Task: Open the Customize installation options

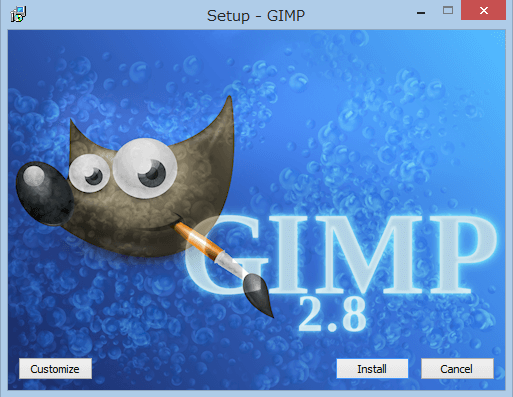Action: (55, 369)
